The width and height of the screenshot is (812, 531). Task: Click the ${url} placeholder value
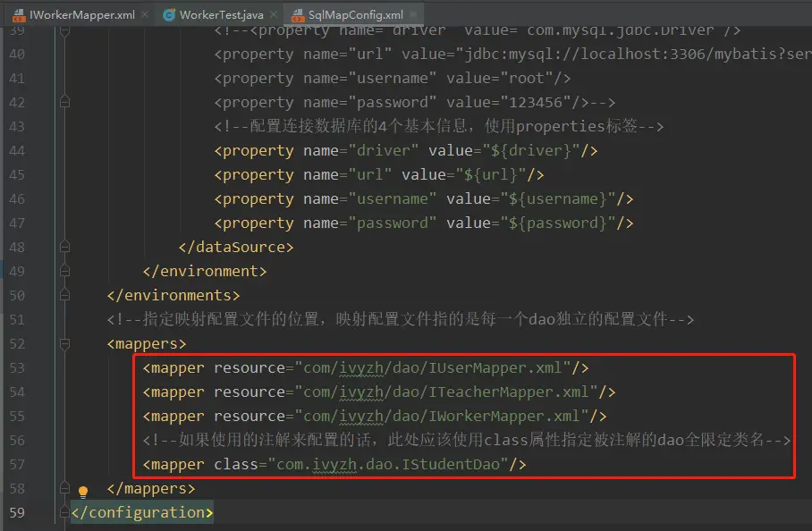click(490, 175)
